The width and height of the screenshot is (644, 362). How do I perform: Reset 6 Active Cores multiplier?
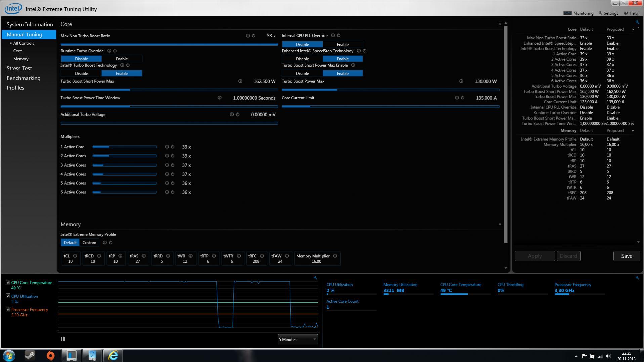(x=173, y=192)
